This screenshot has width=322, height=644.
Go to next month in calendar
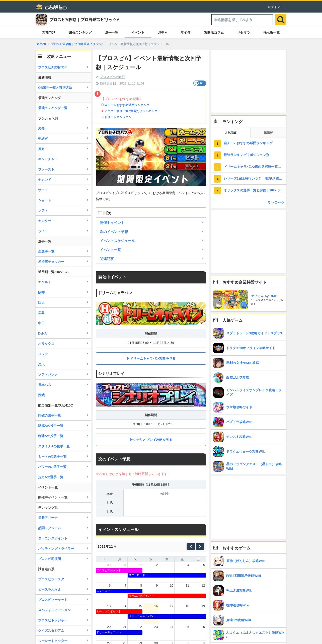pos(200,547)
